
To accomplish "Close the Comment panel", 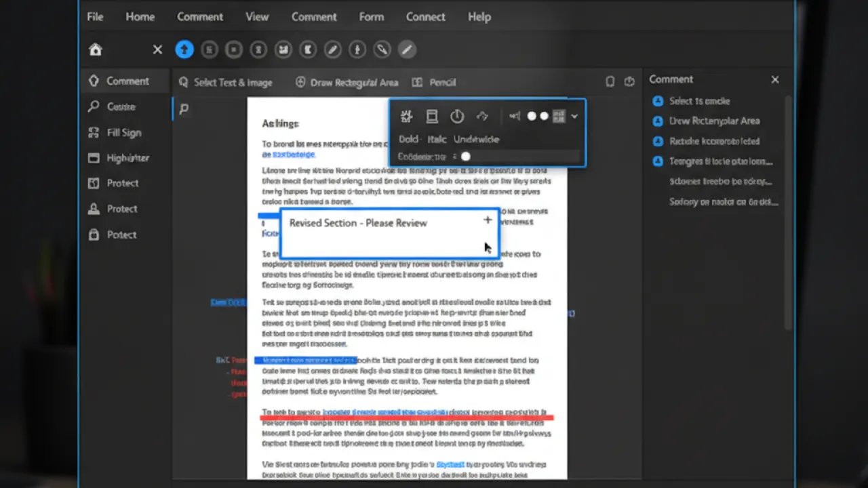I will tap(775, 79).
